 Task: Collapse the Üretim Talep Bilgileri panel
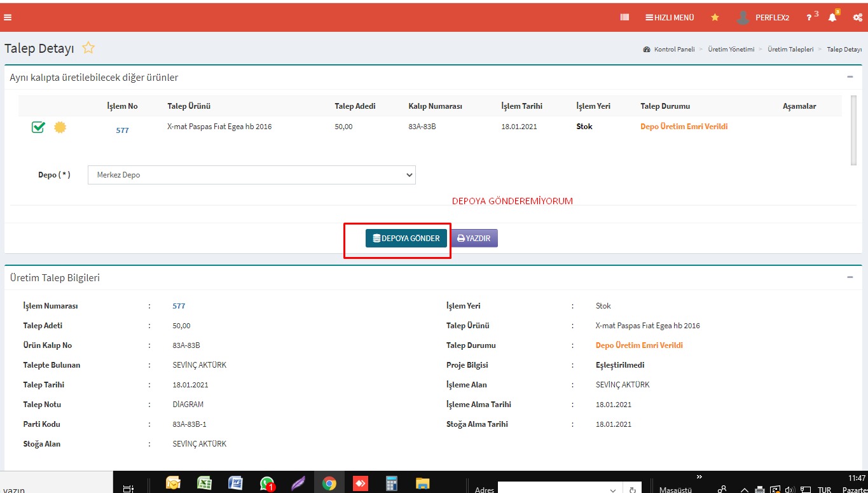[x=850, y=277]
